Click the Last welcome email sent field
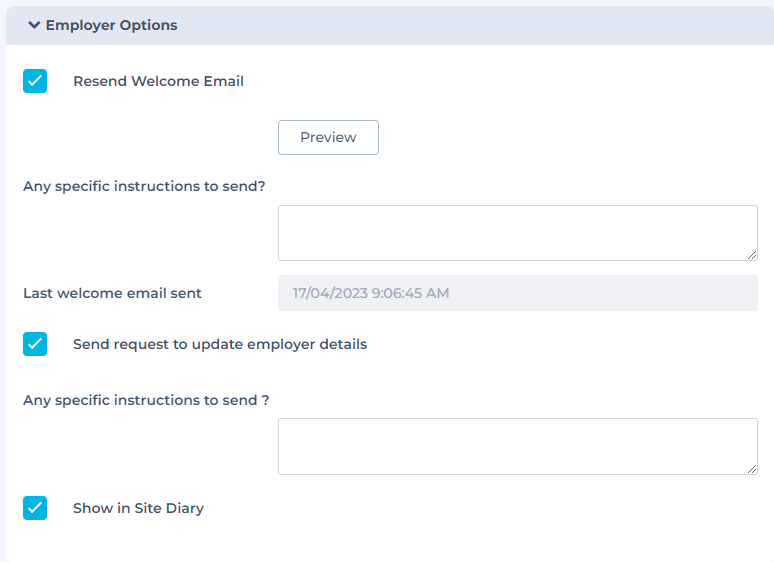Screen dimensions: 774x562 pyautogui.click(x=517, y=293)
